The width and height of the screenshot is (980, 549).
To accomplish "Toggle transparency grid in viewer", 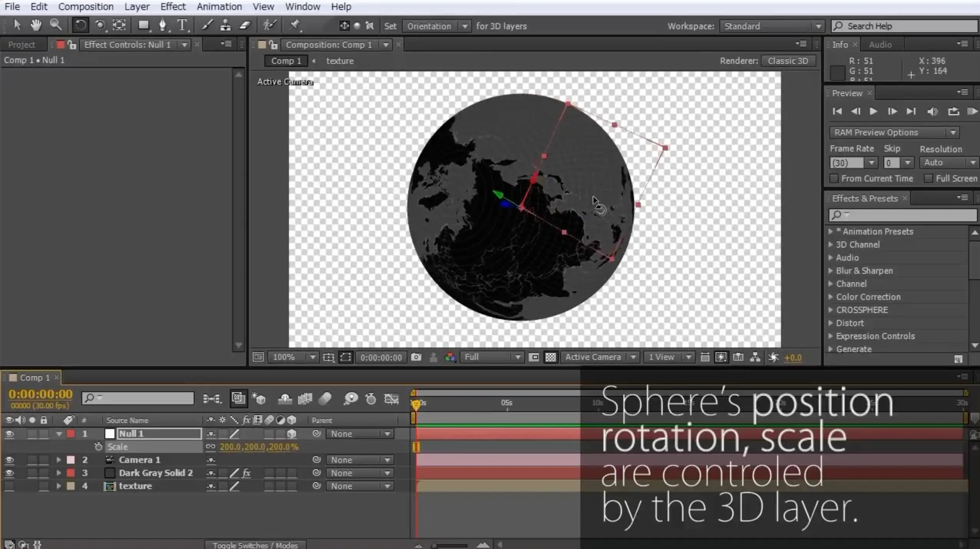I will [x=550, y=357].
